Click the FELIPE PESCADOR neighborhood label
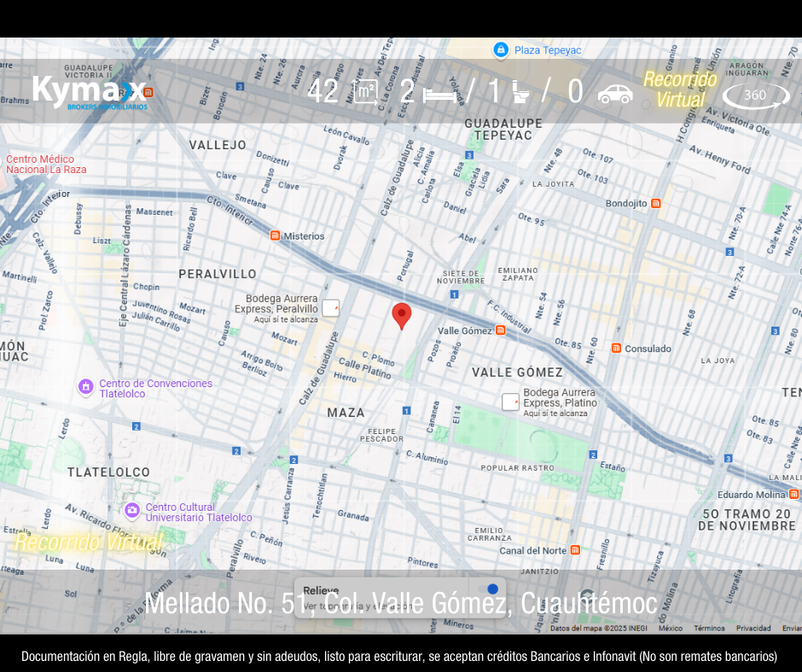This screenshot has height=672, width=802. click(381, 435)
